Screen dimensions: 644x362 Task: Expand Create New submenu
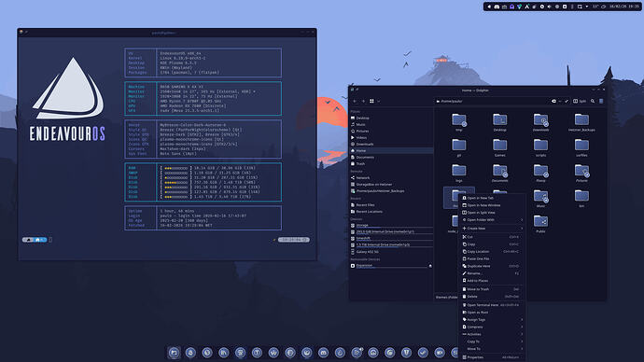pyautogui.click(x=492, y=229)
